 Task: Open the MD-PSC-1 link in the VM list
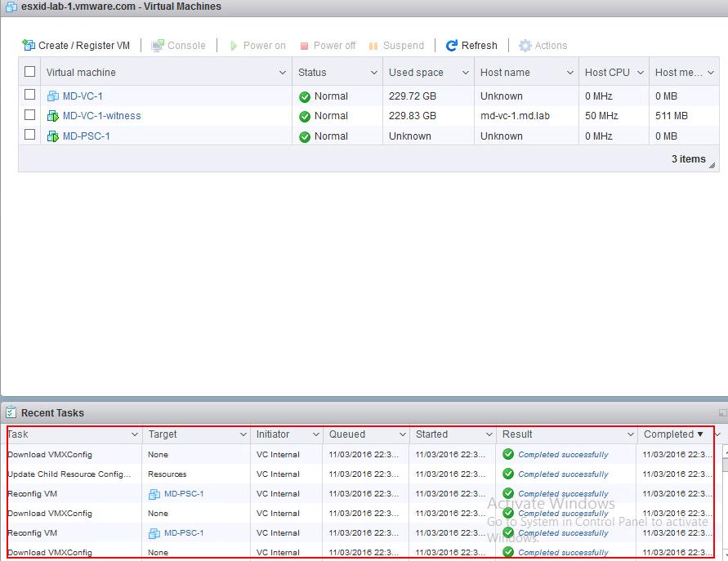click(87, 136)
